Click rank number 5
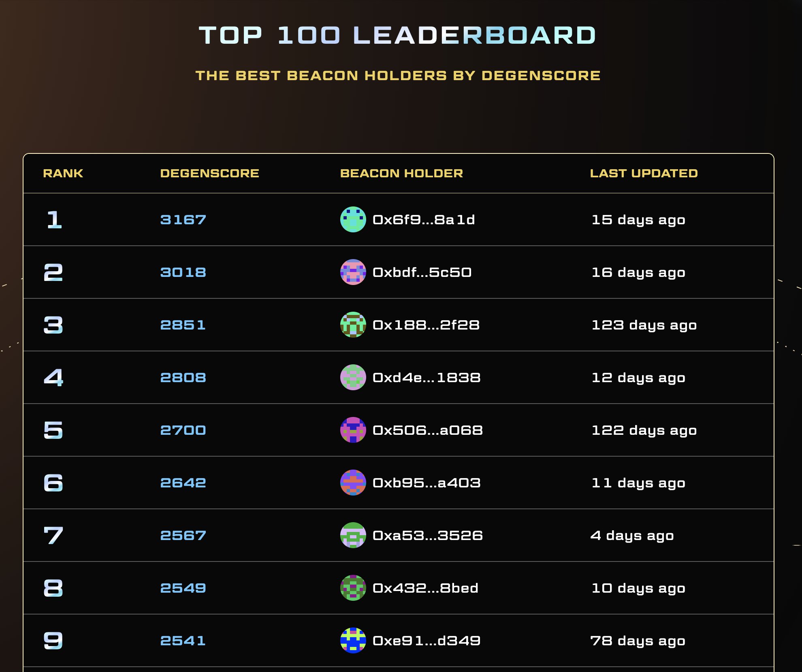This screenshot has width=802, height=672. coord(53,430)
